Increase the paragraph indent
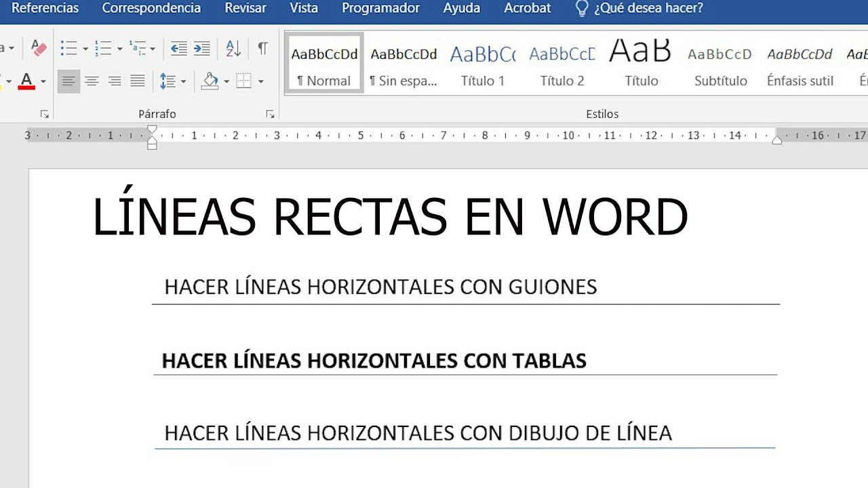 (202, 49)
